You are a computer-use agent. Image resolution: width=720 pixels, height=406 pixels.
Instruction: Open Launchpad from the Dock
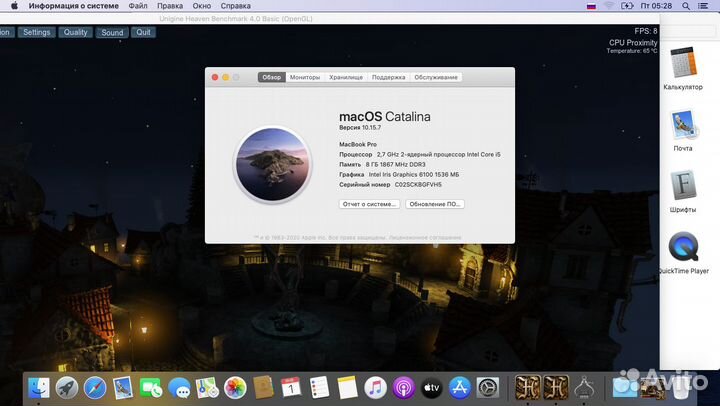click(x=67, y=388)
